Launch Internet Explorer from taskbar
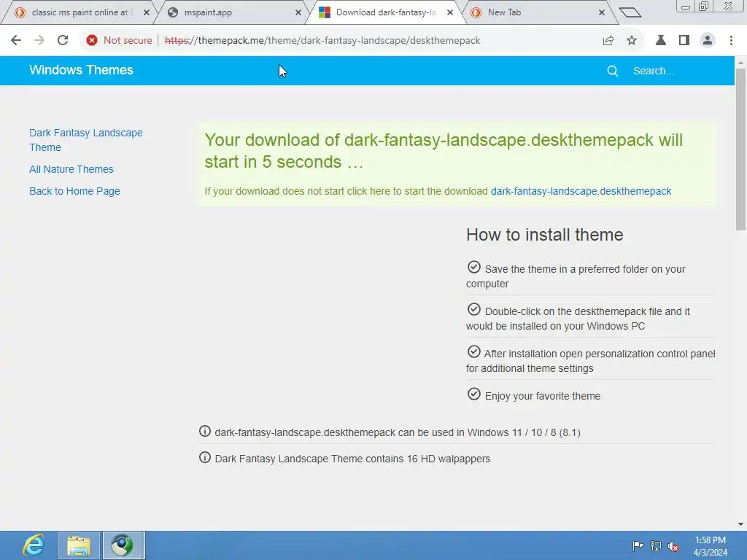This screenshot has width=747, height=560. tap(34, 545)
